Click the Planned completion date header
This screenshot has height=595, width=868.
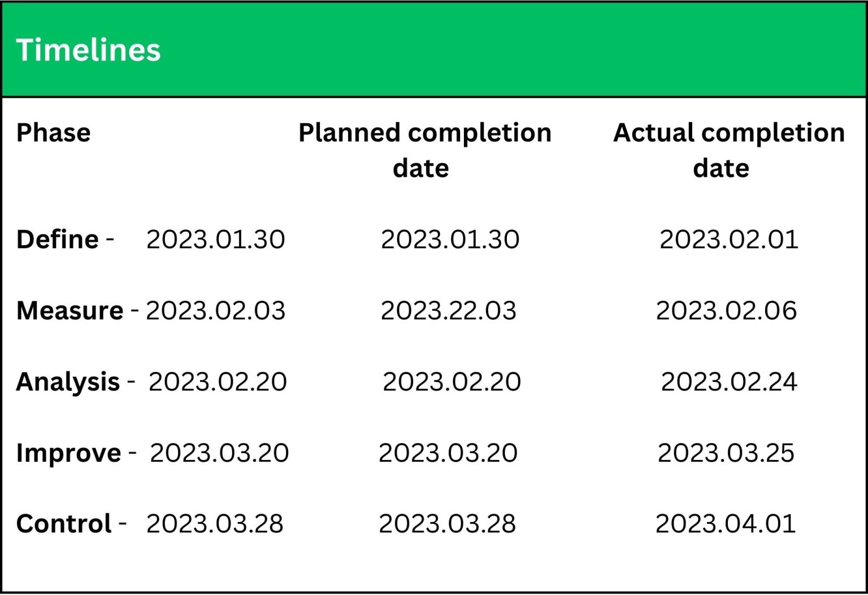(424, 150)
